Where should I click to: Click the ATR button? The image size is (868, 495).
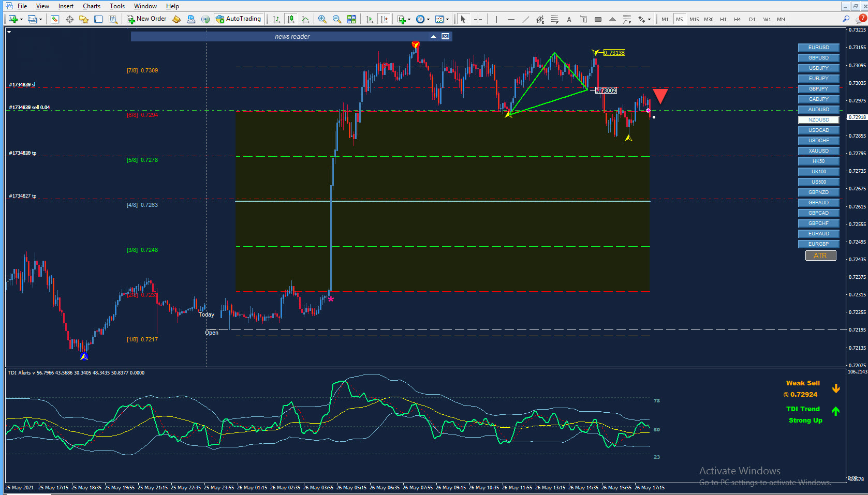820,256
